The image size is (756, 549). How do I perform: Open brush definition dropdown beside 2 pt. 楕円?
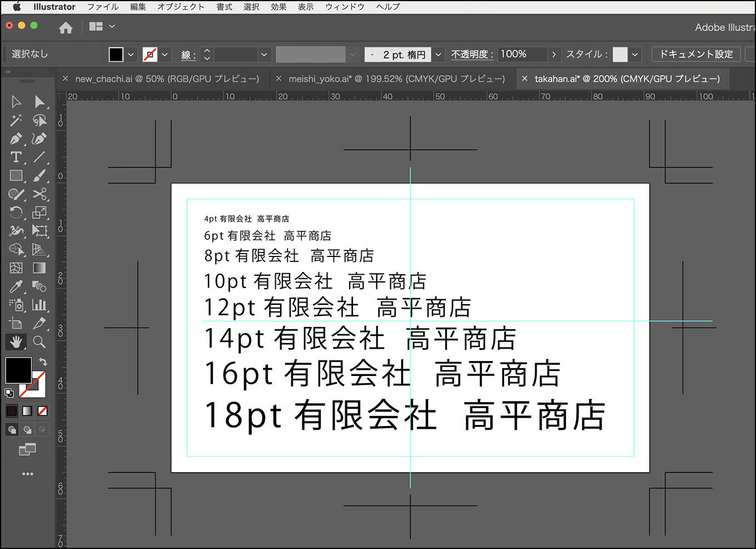coord(438,55)
